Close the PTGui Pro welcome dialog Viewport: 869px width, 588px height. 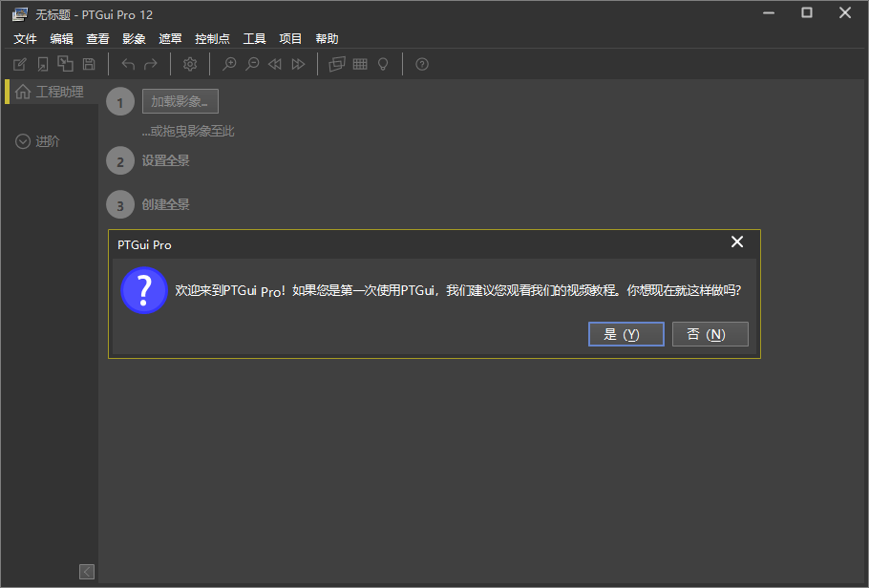(x=736, y=241)
